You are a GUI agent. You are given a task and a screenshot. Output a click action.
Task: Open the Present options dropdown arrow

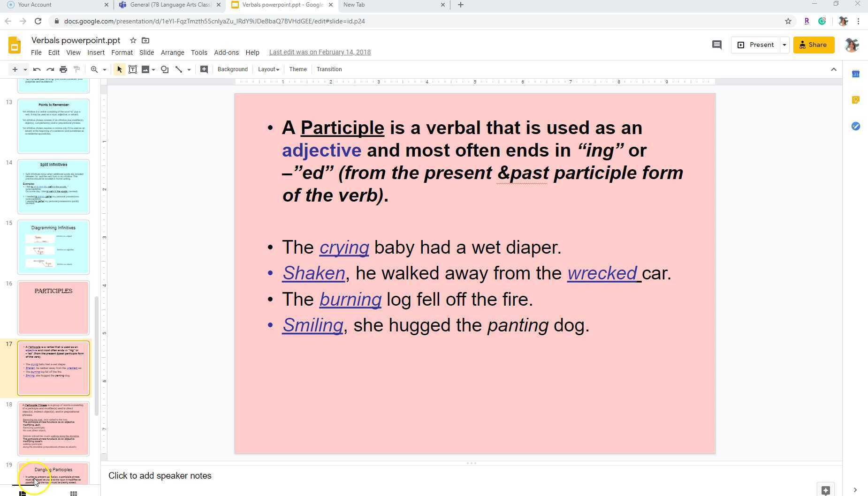[784, 45]
